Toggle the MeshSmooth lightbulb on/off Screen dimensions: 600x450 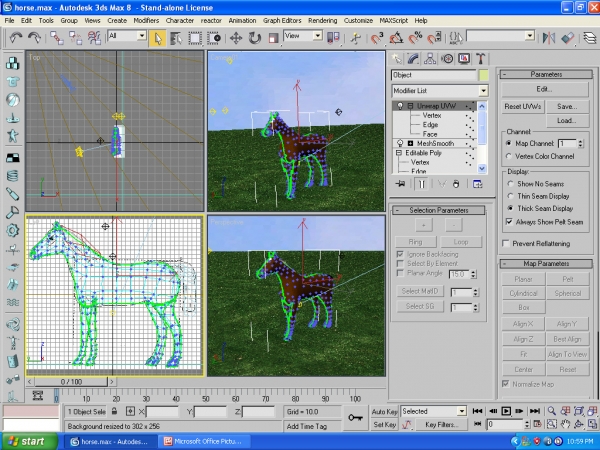pyautogui.click(x=400, y=143)
